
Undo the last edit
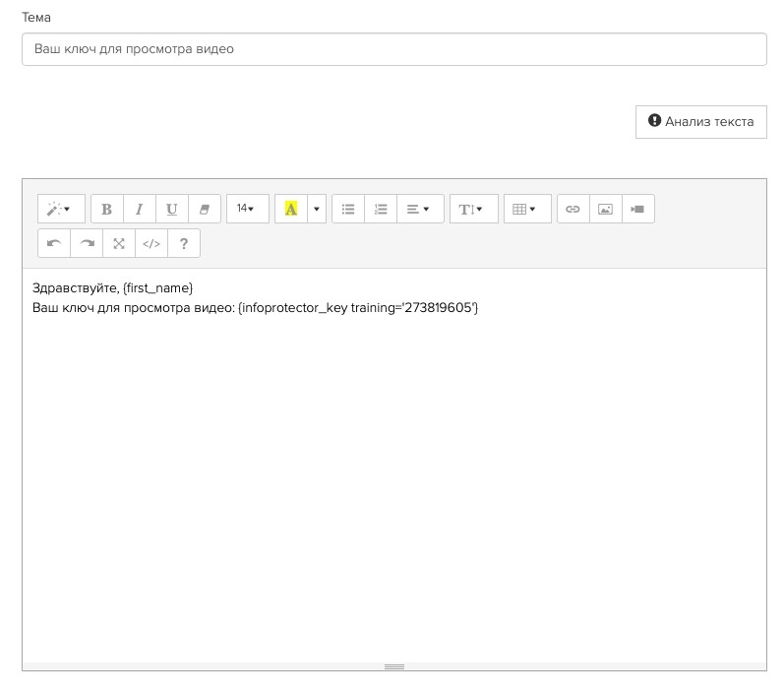click(x=54, y=243)
